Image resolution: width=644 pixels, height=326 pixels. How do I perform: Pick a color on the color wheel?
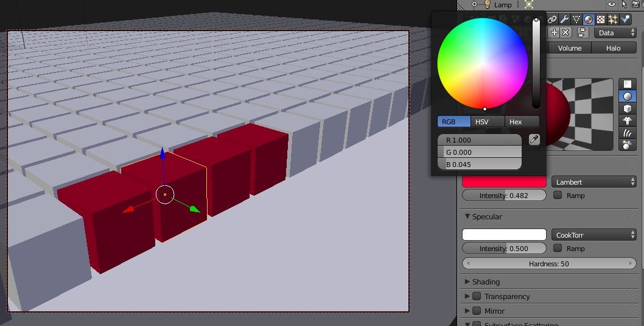[x=483, y=63]
